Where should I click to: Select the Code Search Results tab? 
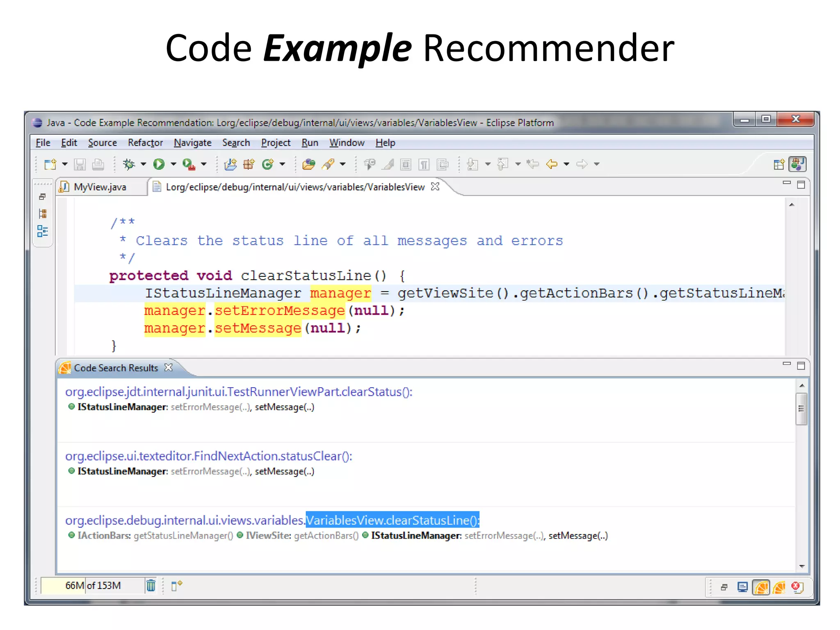pyautogui.click(x=116, y=368)
